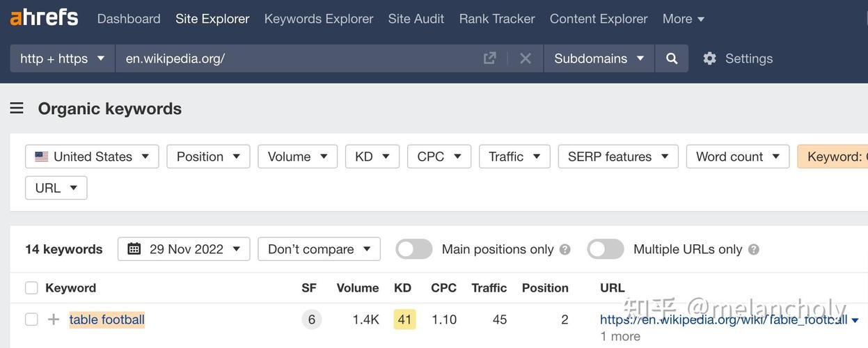Open the 29 Nov 2022 date picker
This screenshot has height=348, width=868.
(x=184, y=249)
